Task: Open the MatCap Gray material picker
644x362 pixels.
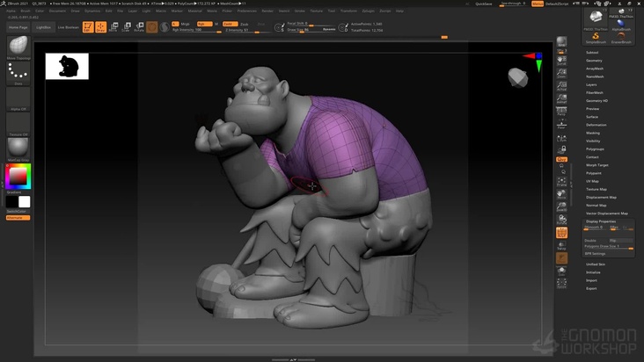Action: (x=18, y=149)
